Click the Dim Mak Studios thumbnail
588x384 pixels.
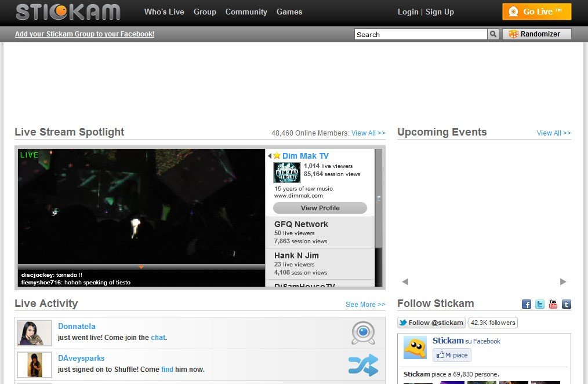(287, 173)
